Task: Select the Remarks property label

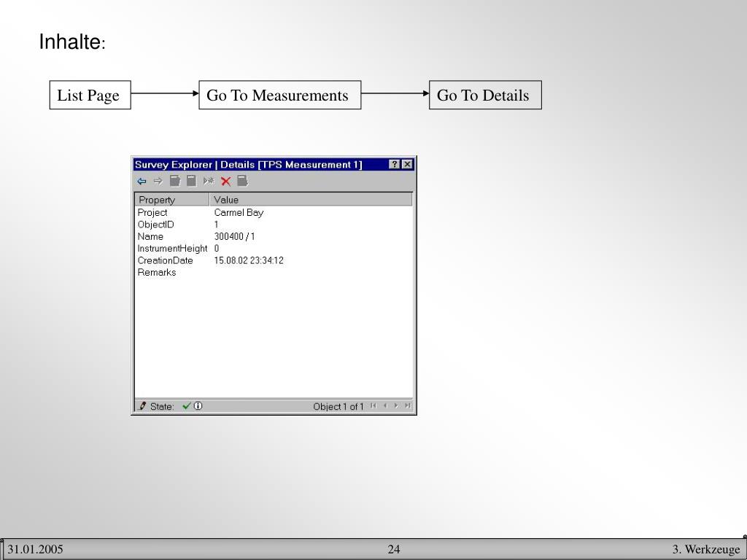Action: pyautogui.click(x=156, y=272)
